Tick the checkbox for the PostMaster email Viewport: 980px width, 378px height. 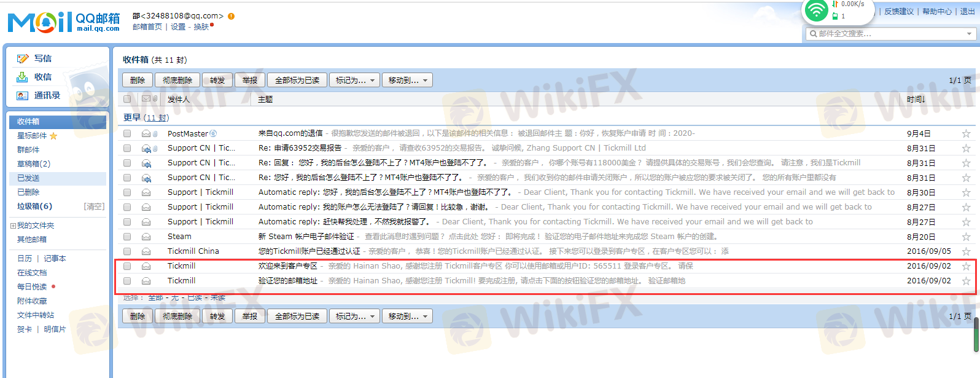[127, 133]
